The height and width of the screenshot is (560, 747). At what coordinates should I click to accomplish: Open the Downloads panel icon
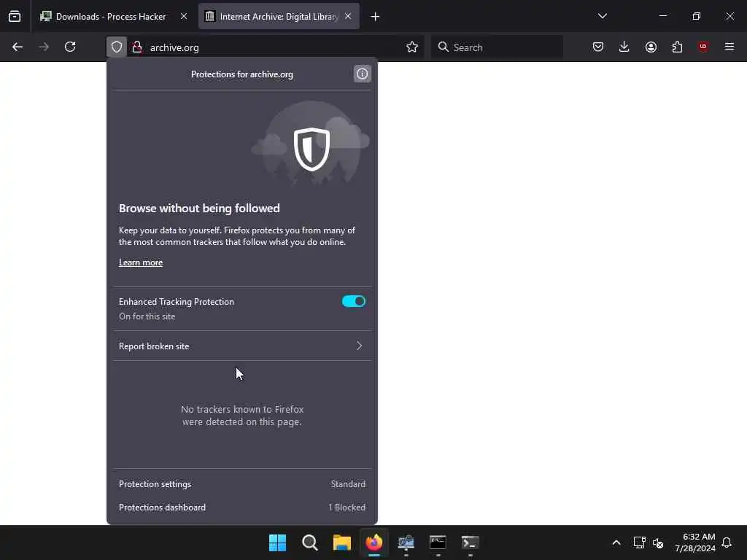tap(624, 47)
